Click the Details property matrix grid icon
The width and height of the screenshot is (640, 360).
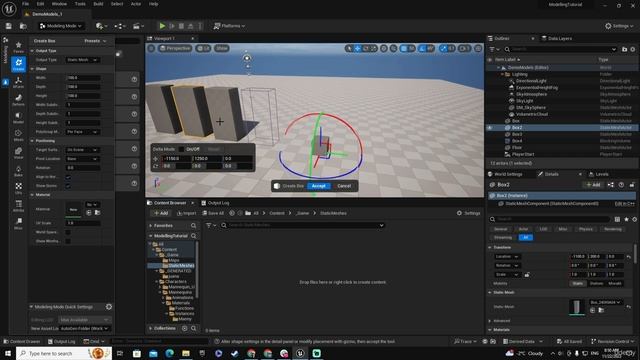click(617, 219)
